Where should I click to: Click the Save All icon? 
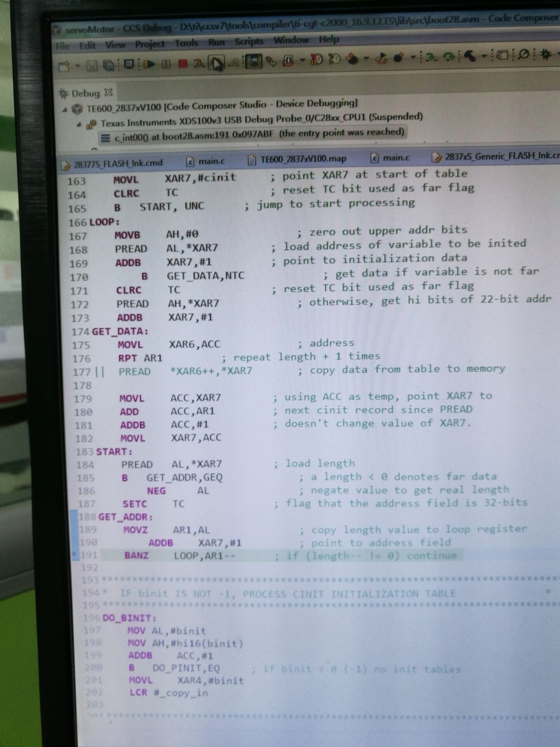pyautogui.click(x=108, y=65)
